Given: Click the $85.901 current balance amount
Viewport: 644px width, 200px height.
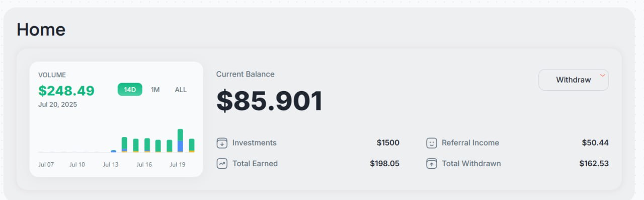Looking at the screenshot, I should pos(270,101).
